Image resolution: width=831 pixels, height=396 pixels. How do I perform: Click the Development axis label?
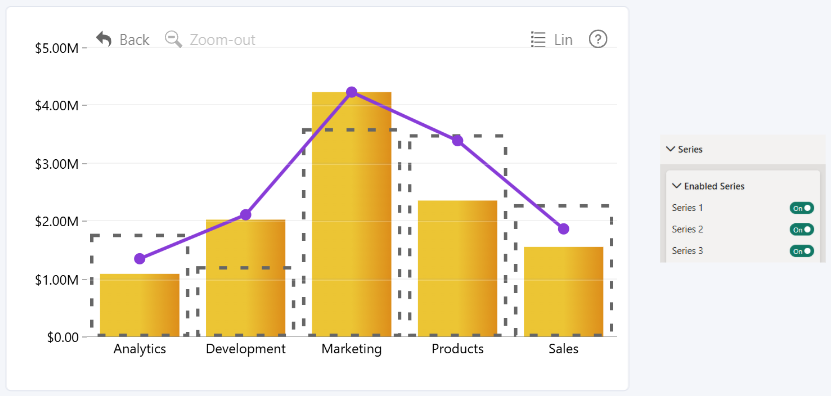pos(245,349)
